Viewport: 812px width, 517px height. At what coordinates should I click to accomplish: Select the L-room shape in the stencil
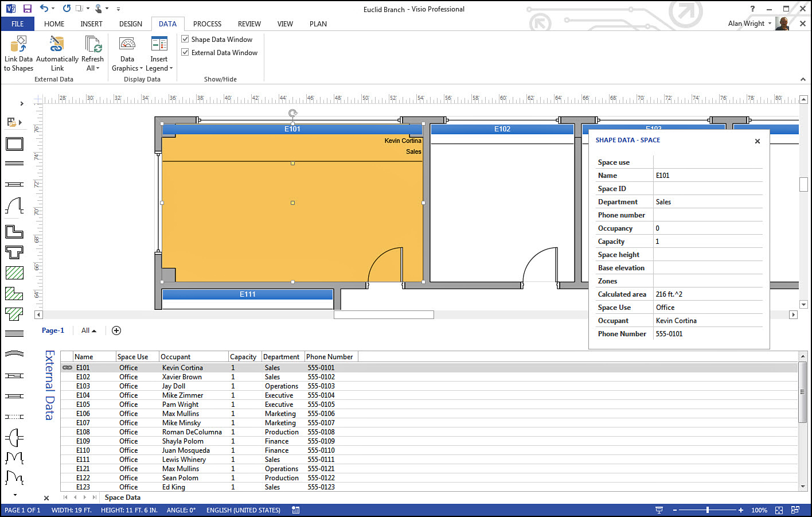pos(14,232)
